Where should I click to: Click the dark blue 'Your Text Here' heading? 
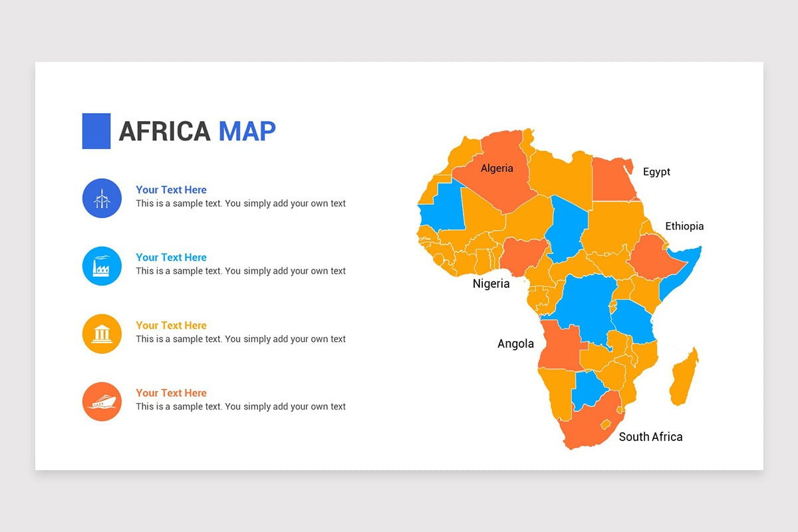[171, 190]
